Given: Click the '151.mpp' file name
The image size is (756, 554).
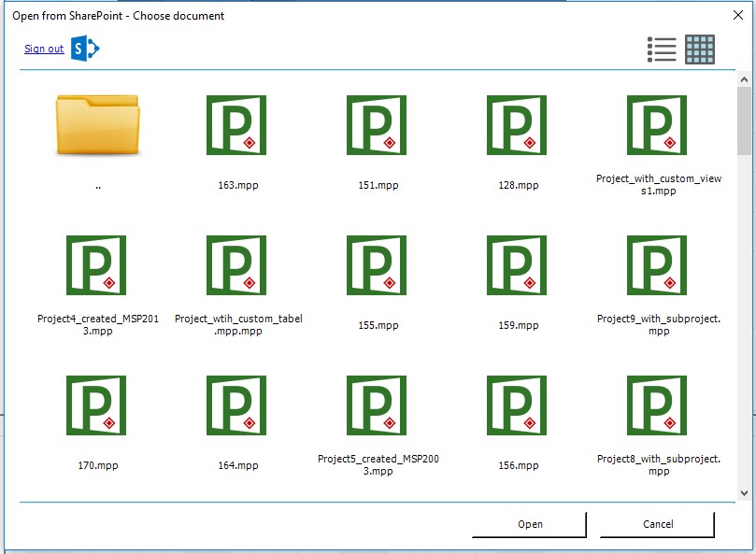Looking at the screenshot, I should point(378,185).
